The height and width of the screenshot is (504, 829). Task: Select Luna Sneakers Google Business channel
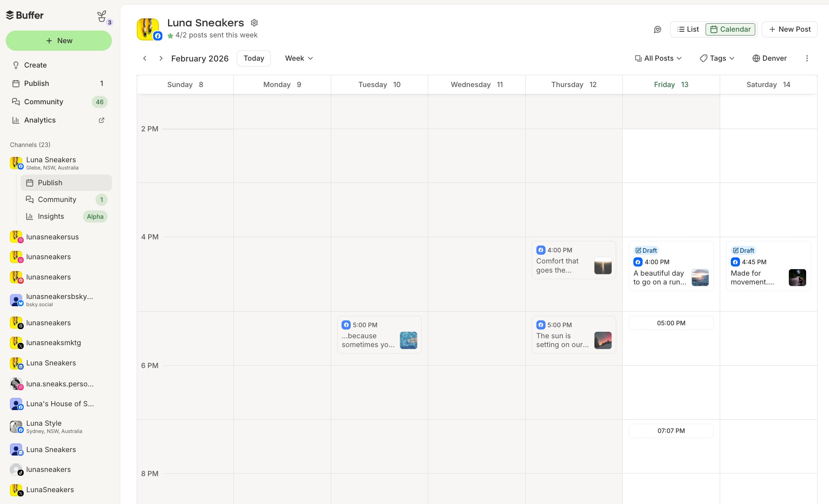click(x=59, y=450)
